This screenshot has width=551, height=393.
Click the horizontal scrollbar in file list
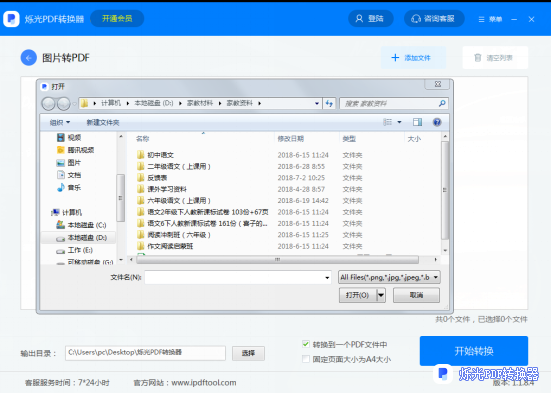277,260
